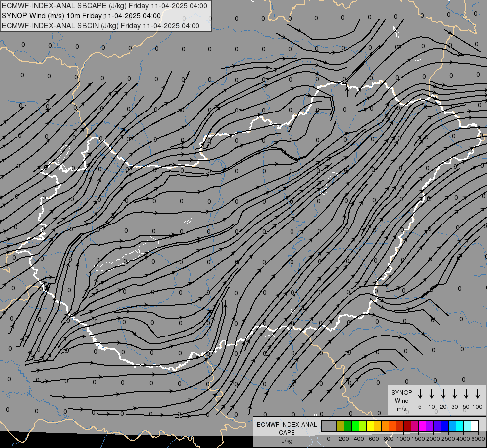This screenshot has width=487, height=448.
Task: Click the 1000 value on the CAPE scale
Action: (403, 439)
